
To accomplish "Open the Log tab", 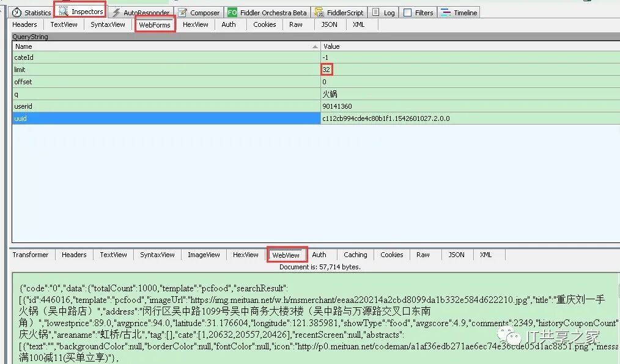I will (x=384, y=13).
